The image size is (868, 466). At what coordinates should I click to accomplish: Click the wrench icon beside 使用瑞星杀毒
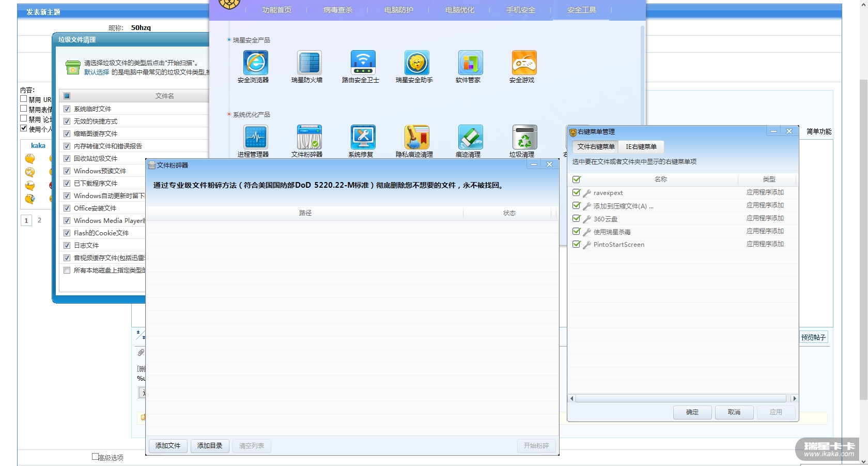[x=587, y=232]
